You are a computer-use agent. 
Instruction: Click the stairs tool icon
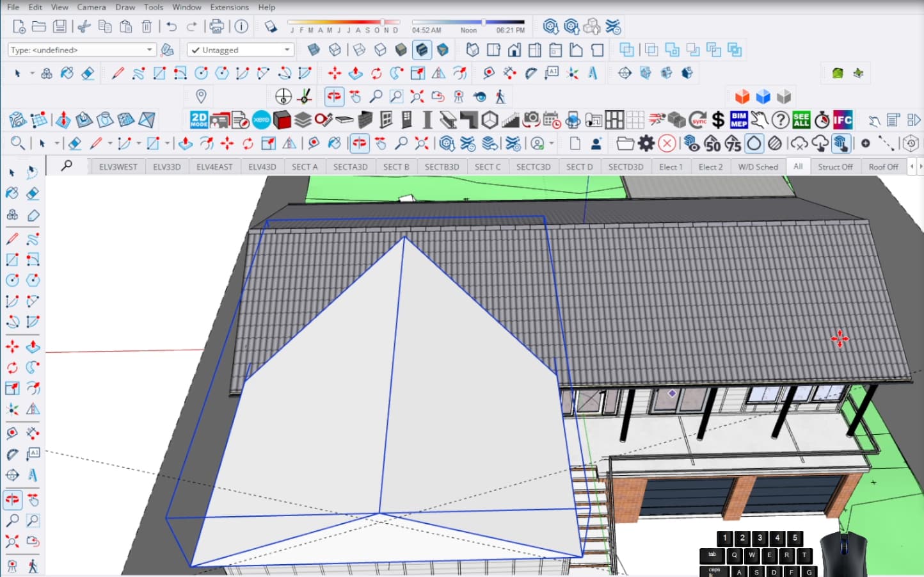[510, 120]
